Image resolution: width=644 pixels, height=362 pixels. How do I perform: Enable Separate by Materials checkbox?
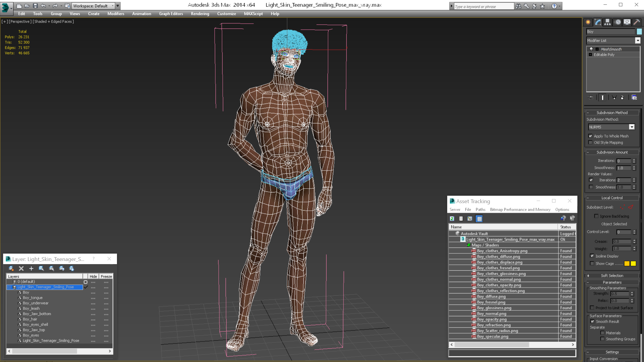click(x=602, y=333)
